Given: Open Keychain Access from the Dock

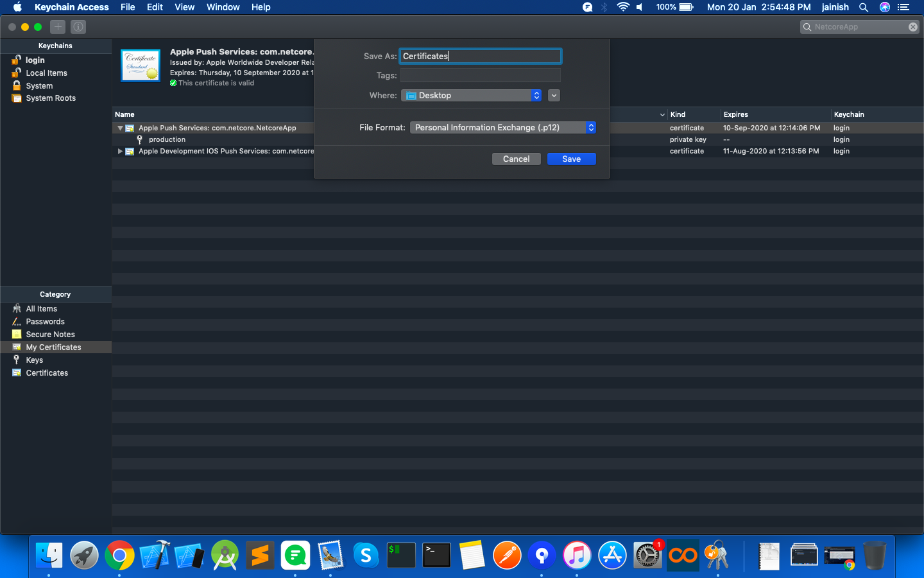Looking at the screenshot, I should (717, 555).
